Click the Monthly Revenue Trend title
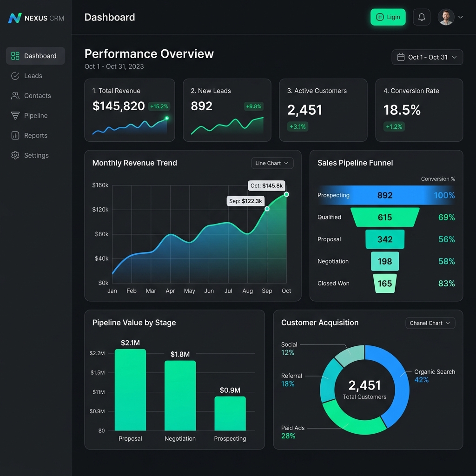476x476 pixels. point(134,163)
